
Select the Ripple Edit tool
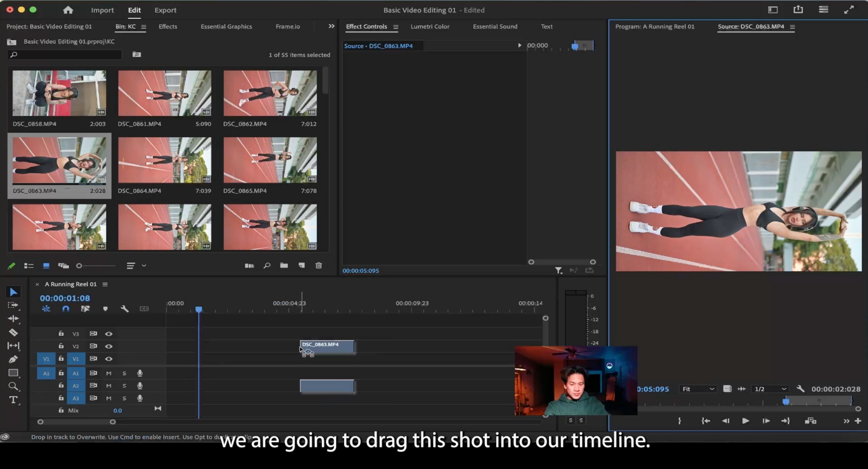point(13,319)
